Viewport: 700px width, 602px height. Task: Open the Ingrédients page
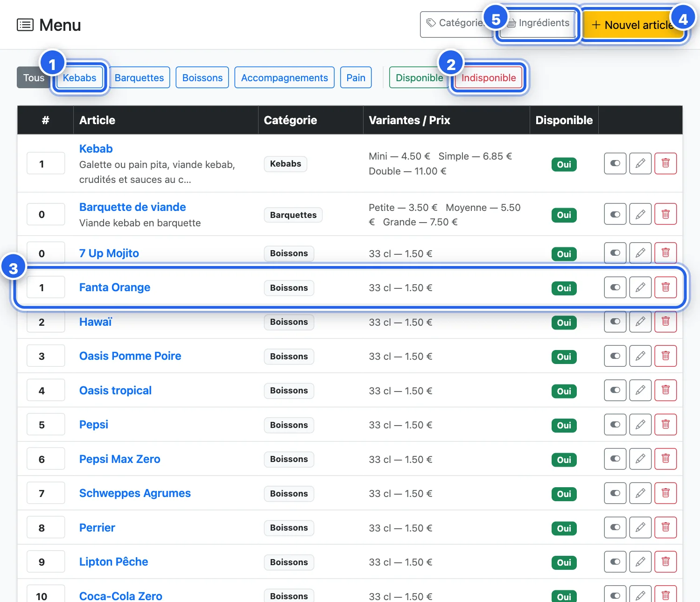539,23
